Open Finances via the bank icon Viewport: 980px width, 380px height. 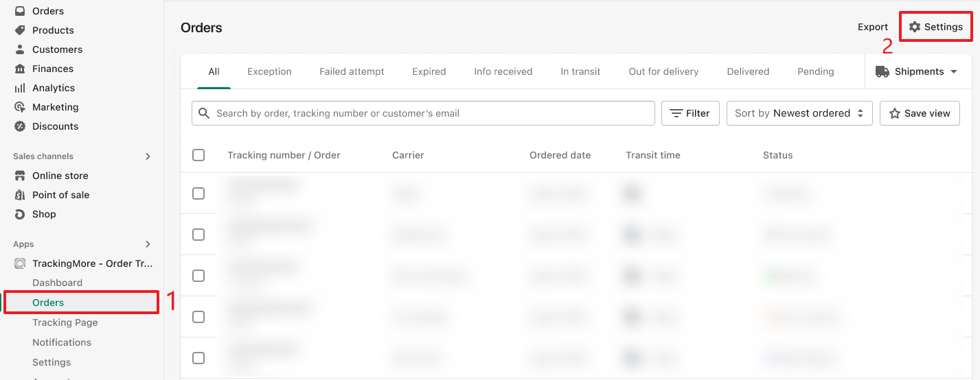click(x=20, y=69)
